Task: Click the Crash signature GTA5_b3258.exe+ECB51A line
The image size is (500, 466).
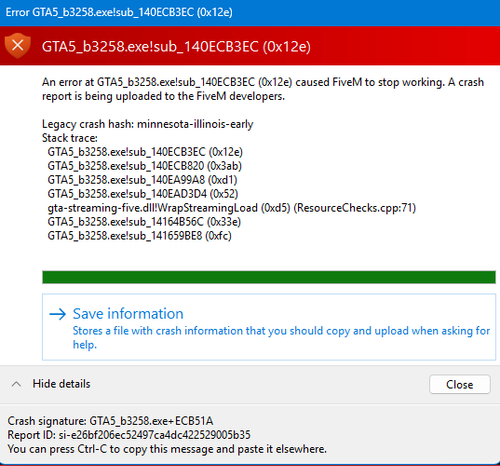Action: coord(110,421)
